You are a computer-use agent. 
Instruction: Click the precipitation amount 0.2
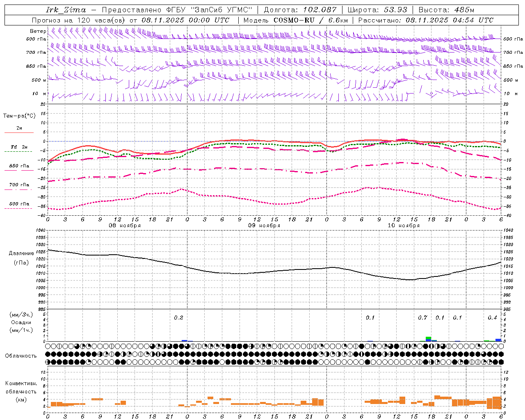pos(178,318)
